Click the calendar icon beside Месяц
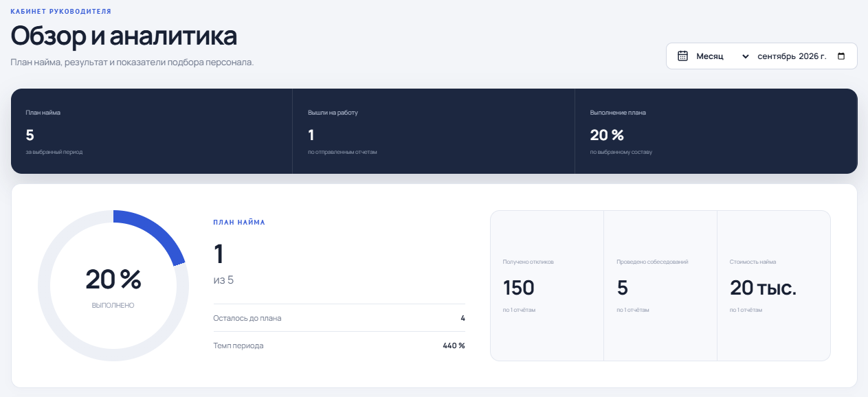Viewport: 868px width, 397px height. [682, 56]
